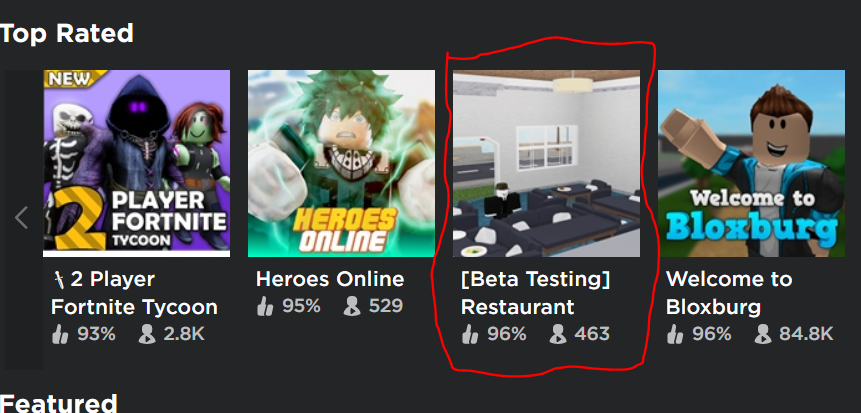Viewport: 861px width, 413px height.
Task: Click player icon beside 84.8K
Action: click(x=762, y=334)
